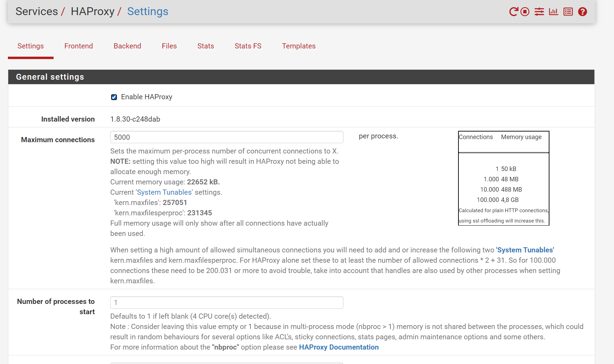Go to the Stats tab
Image resolution: width=614 pixels, height=364 pixels.
pos(206,46)
